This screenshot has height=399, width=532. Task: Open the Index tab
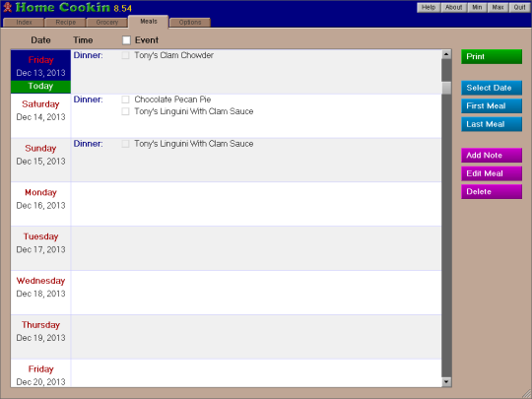[24, 23]
